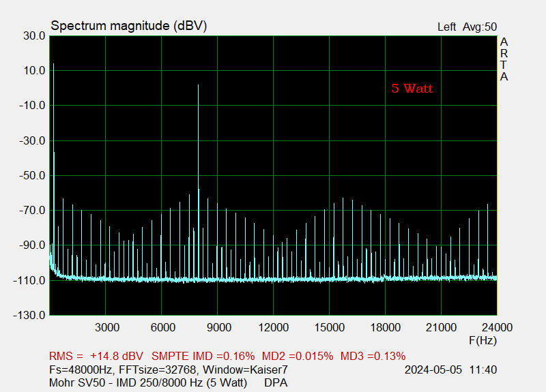Click the 10.0 y-axis label
The height and width of the screenshot is (392, 546).
pyautogui.click(x=34, y=71)
